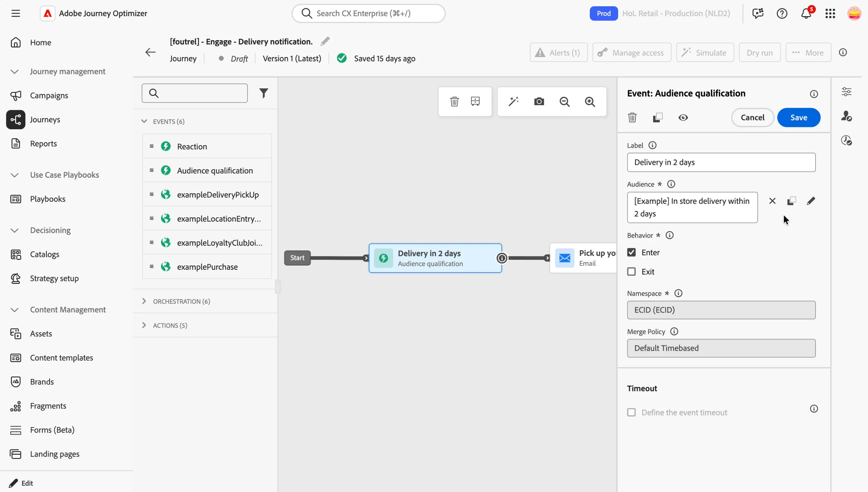Screen dimensions: 868x492
Task: Check the Exit behavior checkbox
Action: pos(631,272)
